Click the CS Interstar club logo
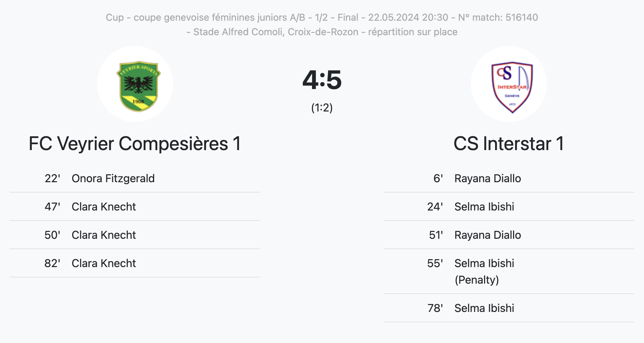 click(512, 87)
